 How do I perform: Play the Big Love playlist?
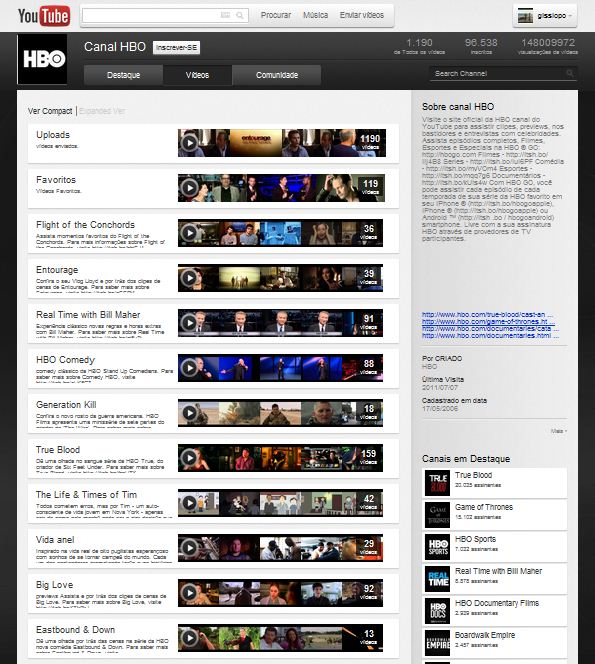tap(189, 593)
